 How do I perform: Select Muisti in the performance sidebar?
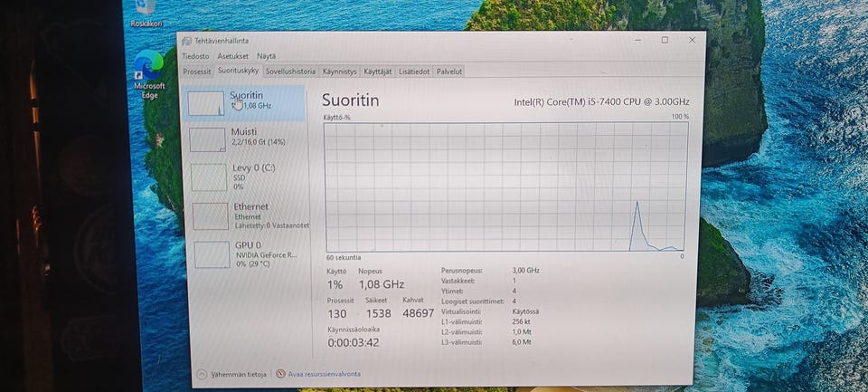coord(245,139)
